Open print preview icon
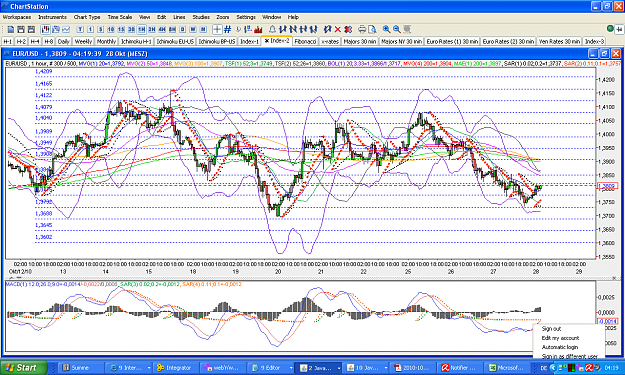This screenshot has height=375, width=625. pyautogui.click(x=372, y=29)
